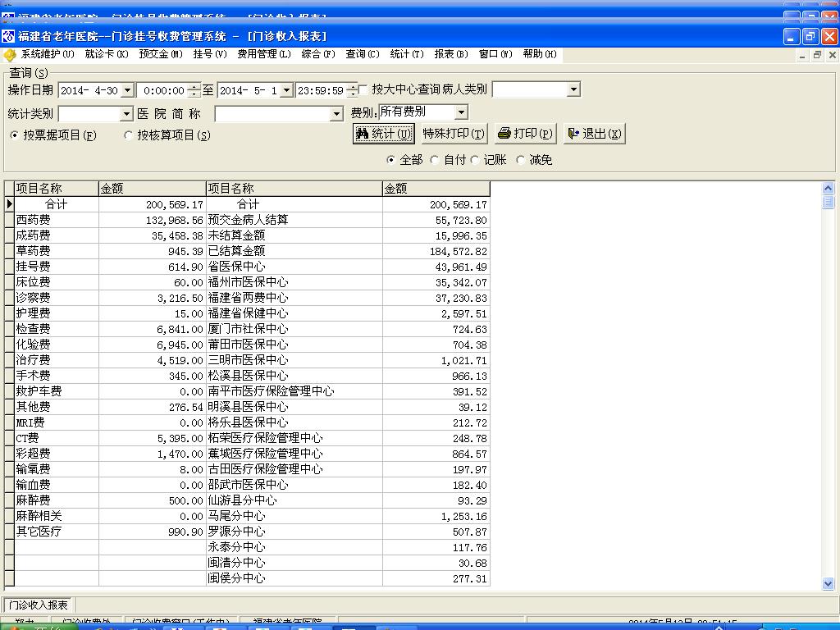Click the vertical scrollbar thumb
Image resolution: width=840 pixels, height=630 pixels.
pyautogui.click(x=828, y=202)
